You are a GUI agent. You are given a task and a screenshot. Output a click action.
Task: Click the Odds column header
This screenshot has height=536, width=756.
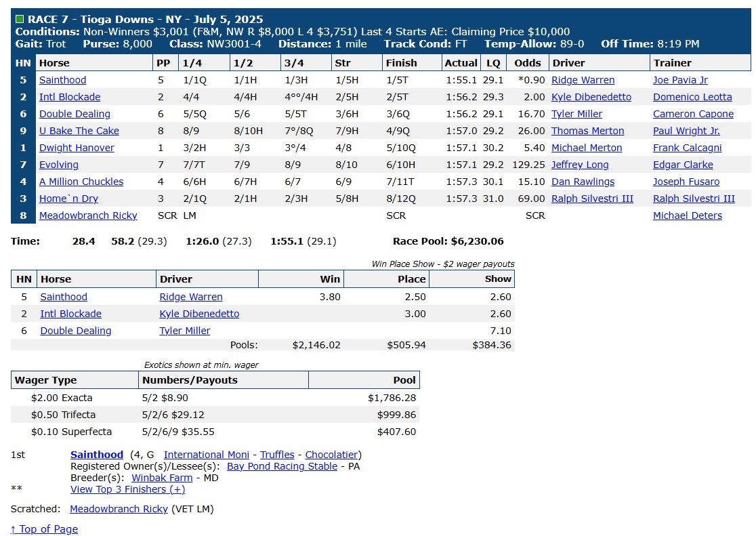click(528, 63)
